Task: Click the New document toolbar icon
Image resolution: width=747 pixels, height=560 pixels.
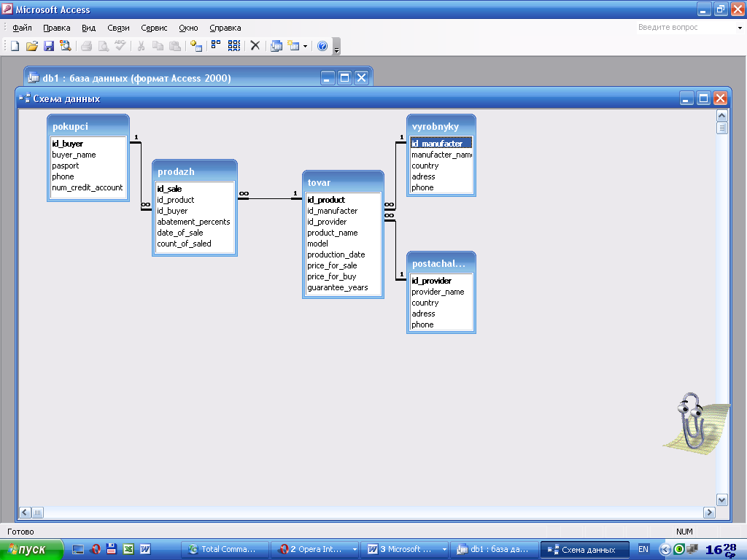Action: [x=15, y=46]
